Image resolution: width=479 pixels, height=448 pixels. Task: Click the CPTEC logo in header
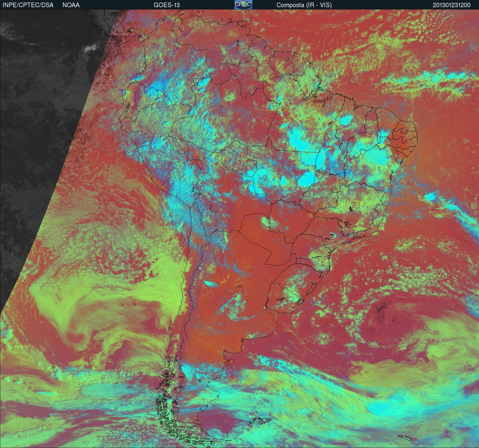pyautogui.click(x=243, y=5)
